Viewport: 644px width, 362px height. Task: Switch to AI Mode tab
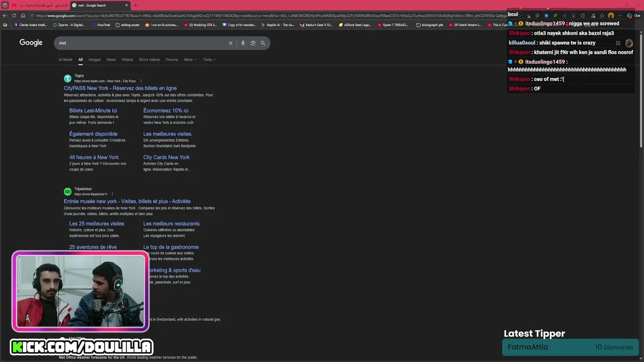[x=65, y=60]
